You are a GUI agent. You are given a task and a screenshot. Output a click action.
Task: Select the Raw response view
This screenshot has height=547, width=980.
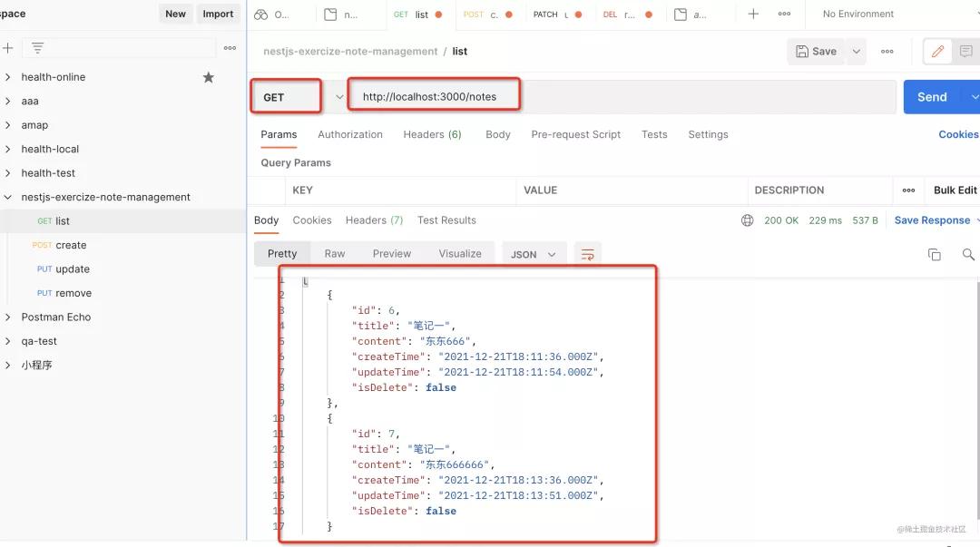click(334, 254)
